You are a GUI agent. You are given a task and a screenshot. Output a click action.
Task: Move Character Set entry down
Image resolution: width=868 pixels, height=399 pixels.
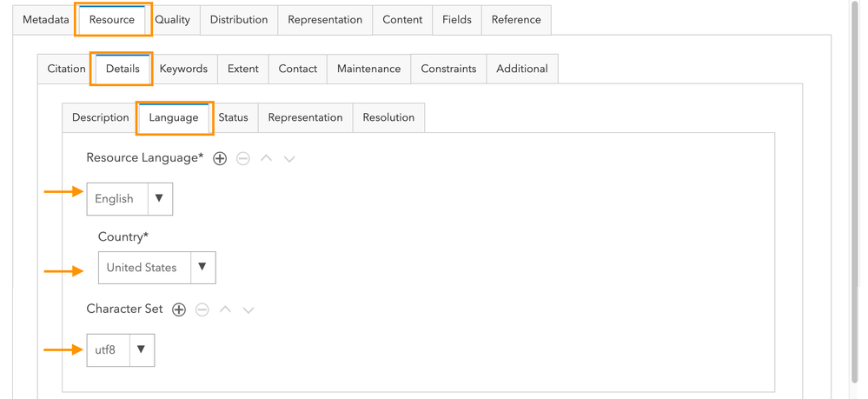(248, 309)
